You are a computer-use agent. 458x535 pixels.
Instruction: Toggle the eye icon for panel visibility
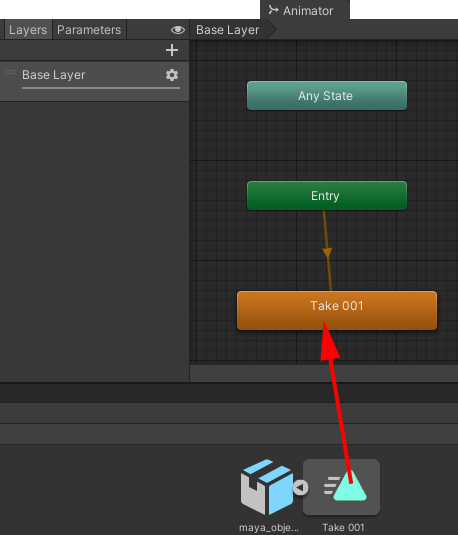tap(178, 30)
